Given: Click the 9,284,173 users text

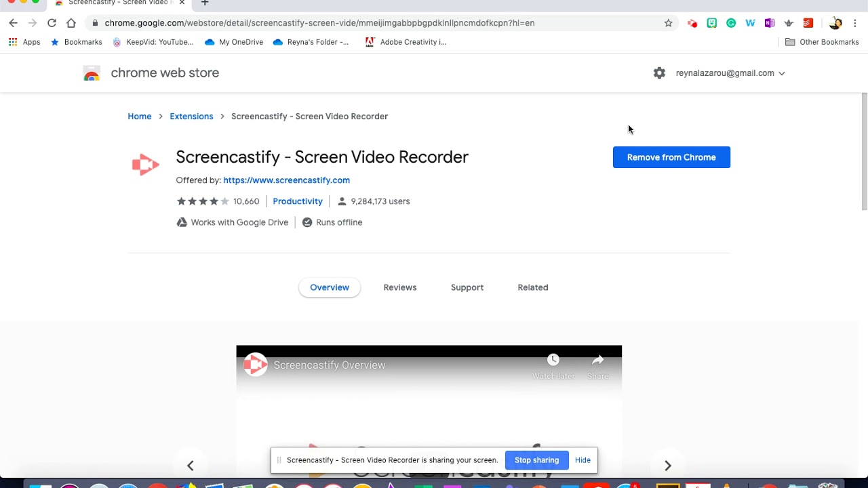Looking at the screenshot, I should 380,201.
